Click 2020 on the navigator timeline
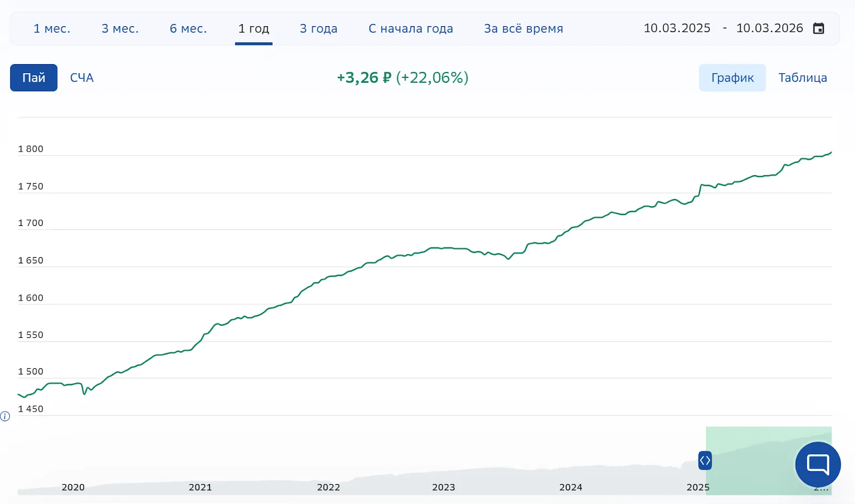Screen dimensions: 855x504 73,487
